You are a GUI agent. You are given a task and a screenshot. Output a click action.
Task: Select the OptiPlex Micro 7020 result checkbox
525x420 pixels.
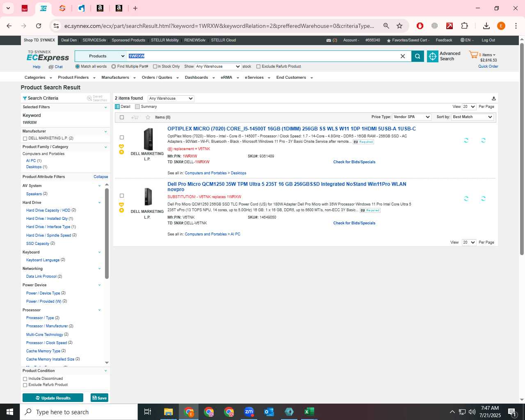coord(122,138)
